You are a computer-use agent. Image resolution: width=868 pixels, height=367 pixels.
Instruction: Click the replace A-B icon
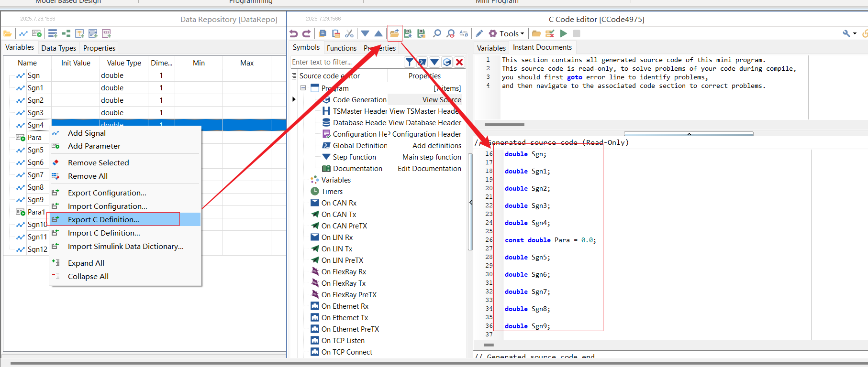(x=464, y=33)
